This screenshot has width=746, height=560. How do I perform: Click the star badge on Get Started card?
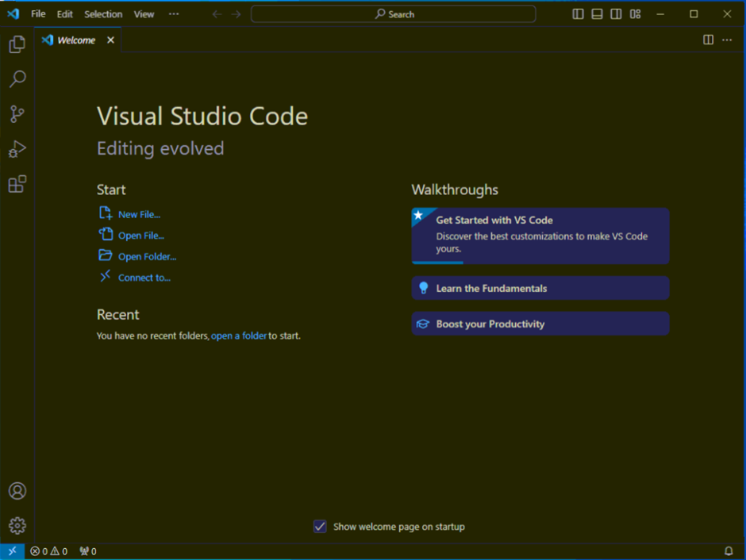coord(418,215)
